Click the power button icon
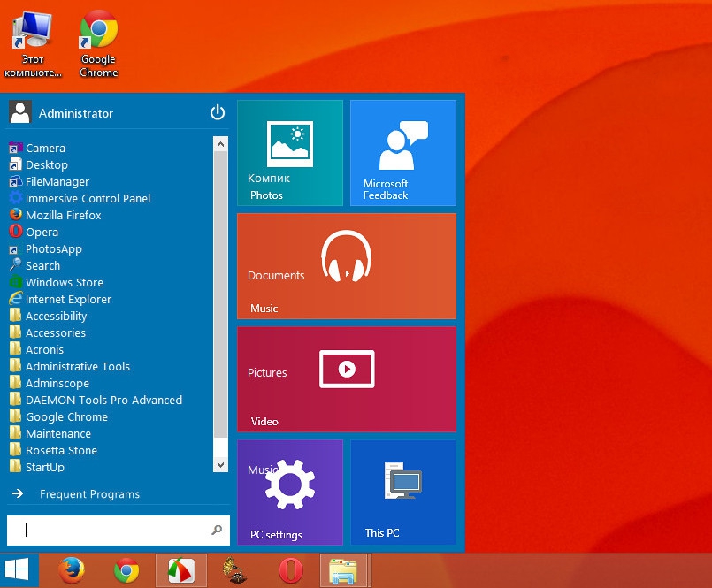 click(218, 112)
